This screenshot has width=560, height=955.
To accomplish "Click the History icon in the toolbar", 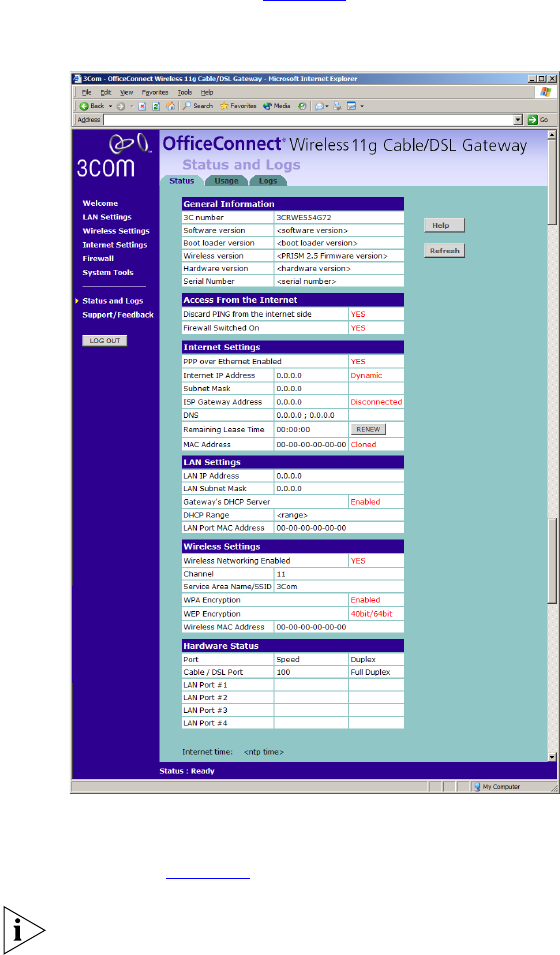I will [302, 106].
